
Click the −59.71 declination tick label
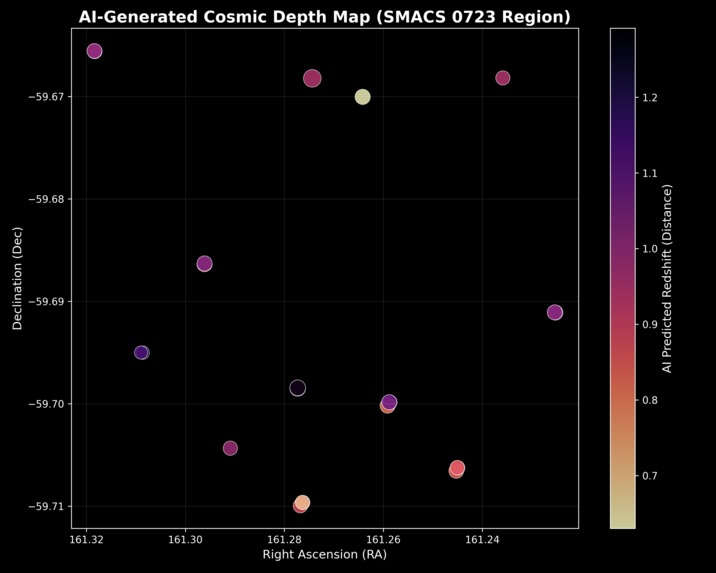coord(47,506)
